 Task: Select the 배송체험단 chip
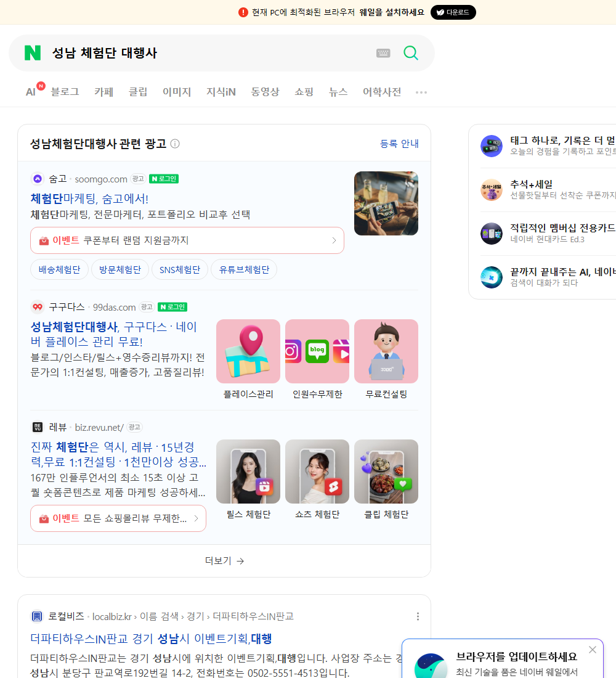click(60, 270)
